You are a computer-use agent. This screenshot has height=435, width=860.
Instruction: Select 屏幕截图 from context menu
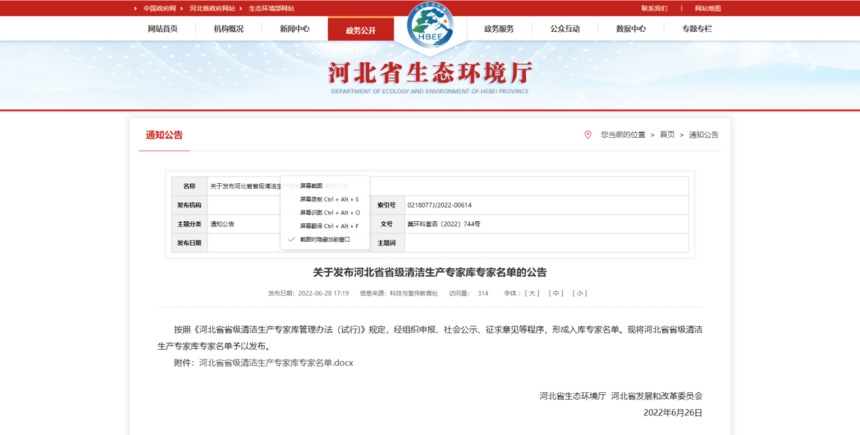coord(312,186)
